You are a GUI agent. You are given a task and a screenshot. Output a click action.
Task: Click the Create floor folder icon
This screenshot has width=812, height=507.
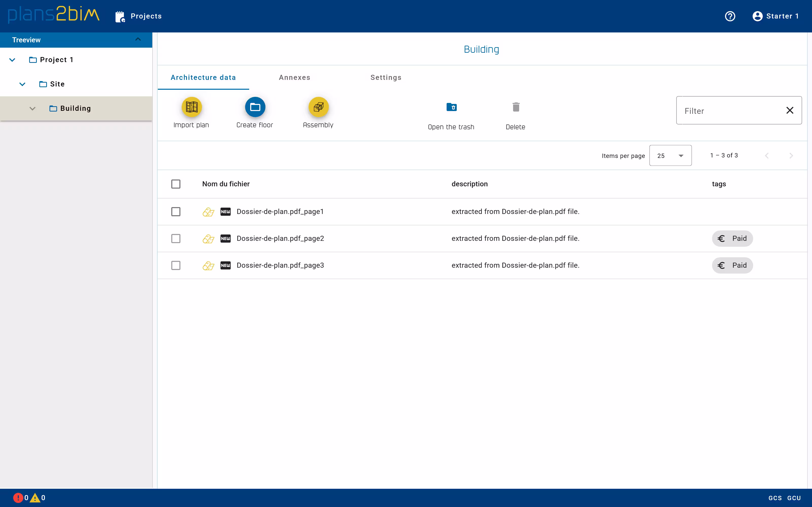click(255, 107)
